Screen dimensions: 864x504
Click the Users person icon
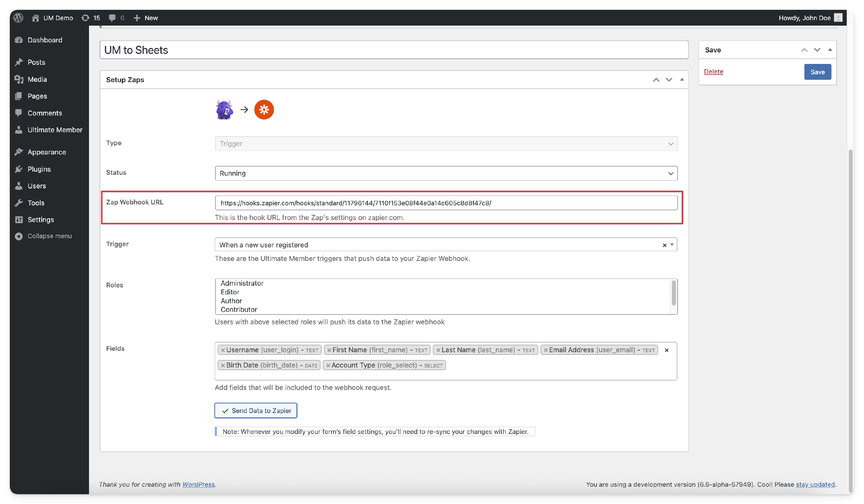click(x=19, y=186)
